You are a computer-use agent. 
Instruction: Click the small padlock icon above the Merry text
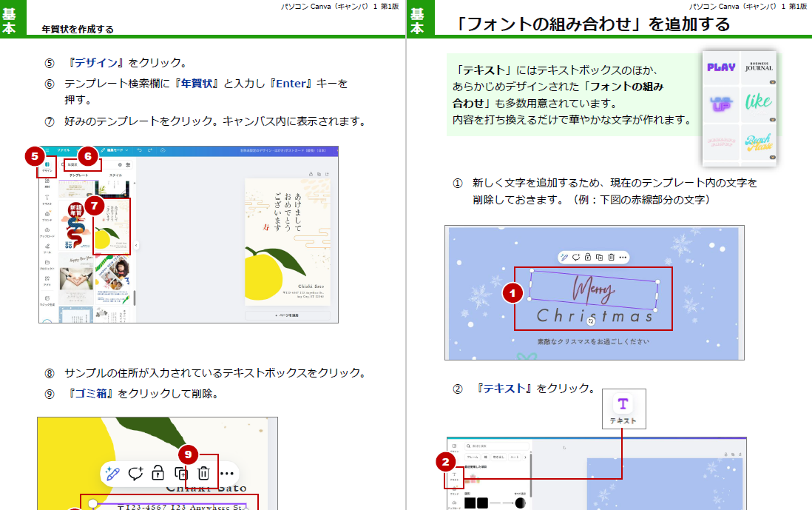[588, 257]
